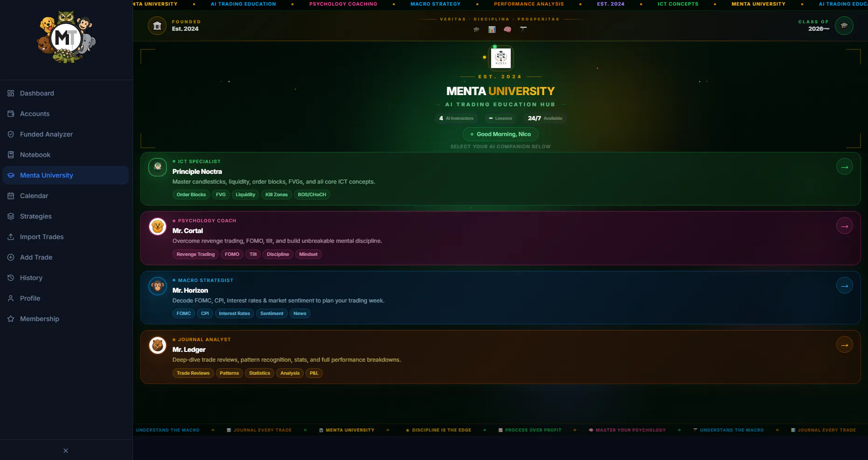The height and width of the screenshot is (460, 868).
Task: Click the small graduation cap under the motto
Action: pos(476,29)
